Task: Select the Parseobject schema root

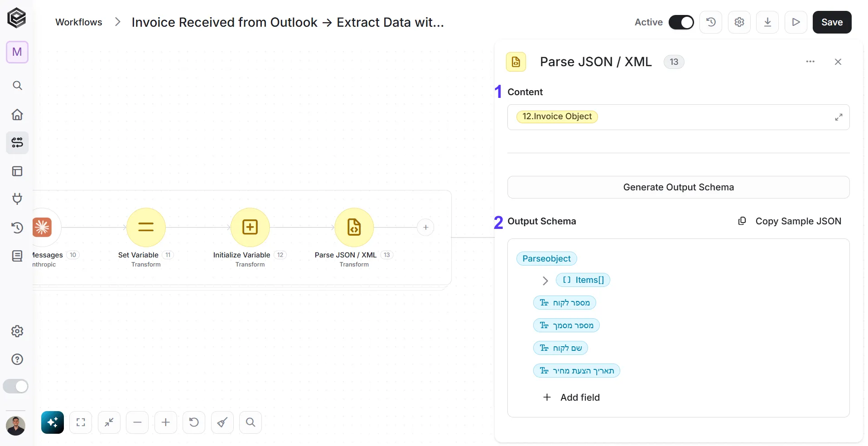Action: 546,258
